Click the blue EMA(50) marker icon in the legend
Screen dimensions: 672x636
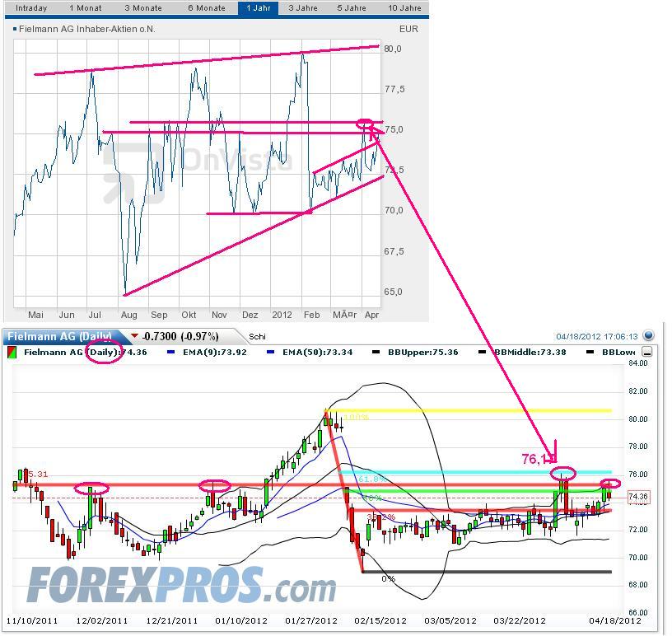tap(272, 352)
